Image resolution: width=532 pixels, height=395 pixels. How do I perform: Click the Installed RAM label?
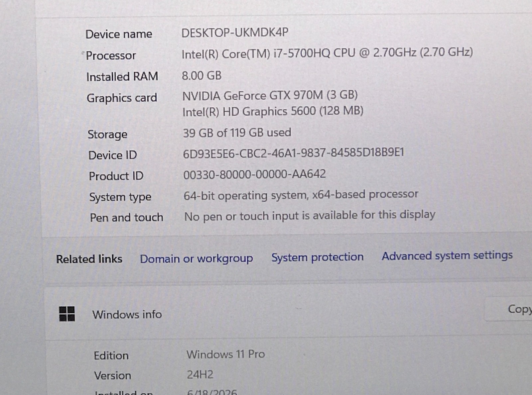(x=122, y=77)
